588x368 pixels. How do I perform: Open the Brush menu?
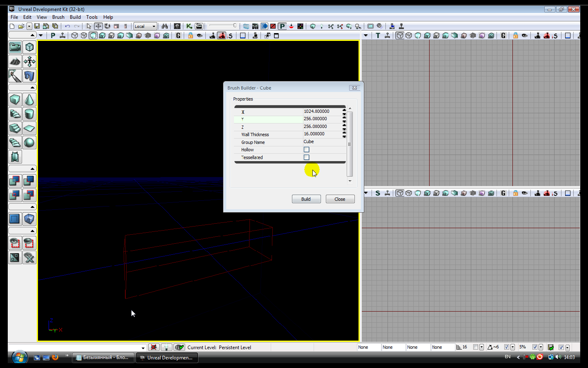click(58, 17)
